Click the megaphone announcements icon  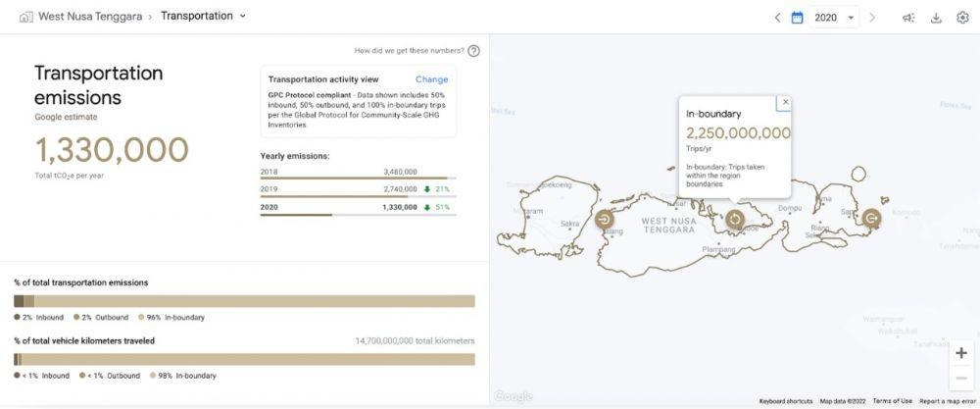(908, 18)
